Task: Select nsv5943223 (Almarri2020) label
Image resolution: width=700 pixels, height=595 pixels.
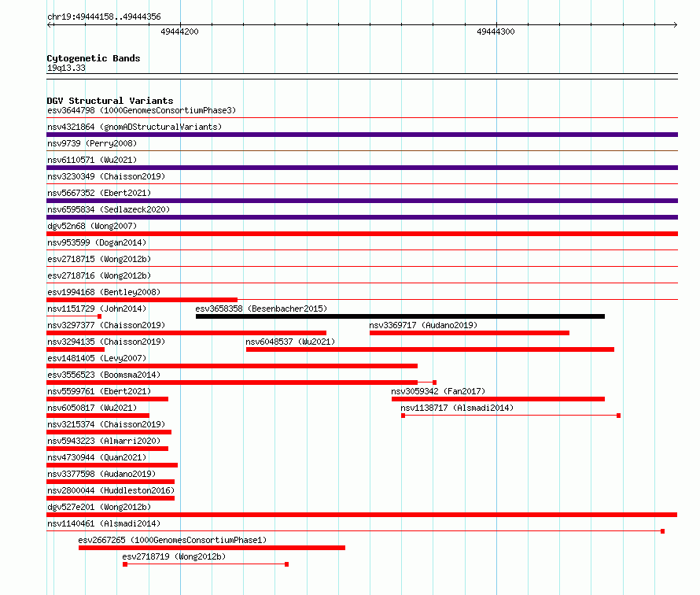Action: click(104, 441)
